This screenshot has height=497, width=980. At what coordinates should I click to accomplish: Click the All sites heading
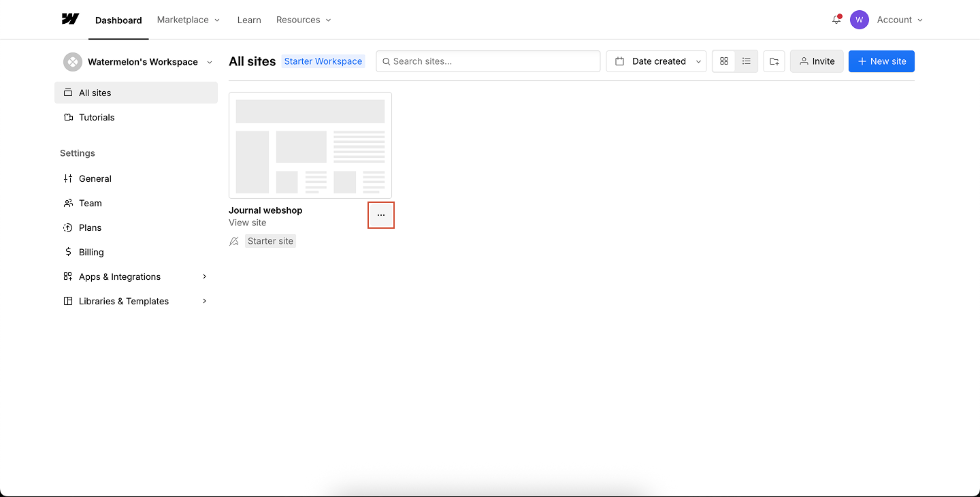pyautogui.click(x=252, y=61)
